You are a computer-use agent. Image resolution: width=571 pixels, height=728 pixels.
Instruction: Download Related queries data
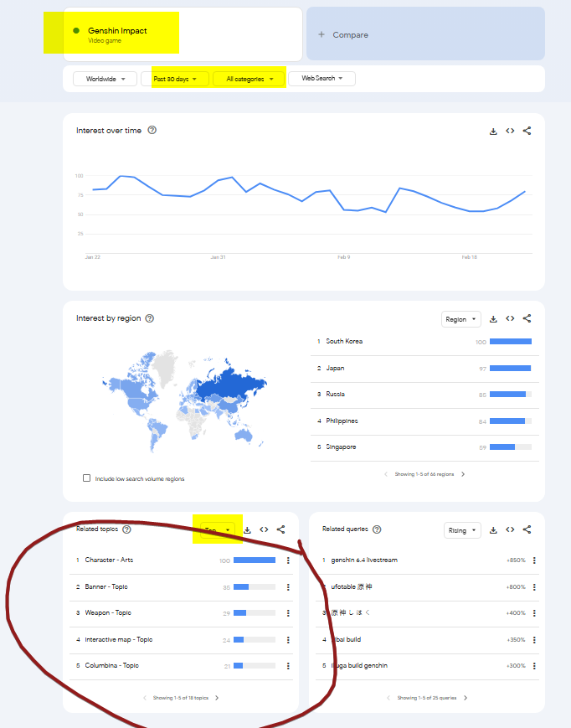tap(493, 530)
